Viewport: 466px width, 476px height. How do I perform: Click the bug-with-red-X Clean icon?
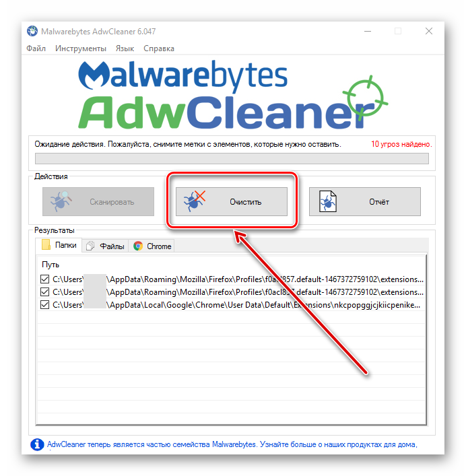(195, 201)
